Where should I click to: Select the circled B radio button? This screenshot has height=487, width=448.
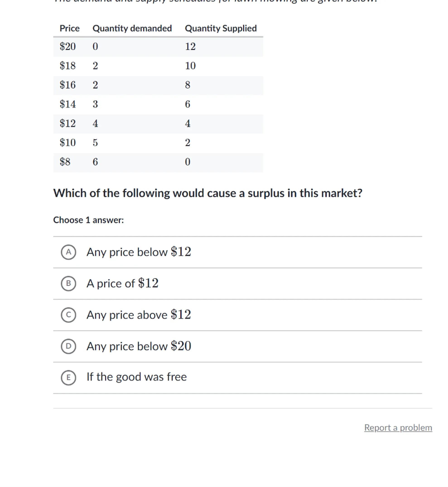68,283
